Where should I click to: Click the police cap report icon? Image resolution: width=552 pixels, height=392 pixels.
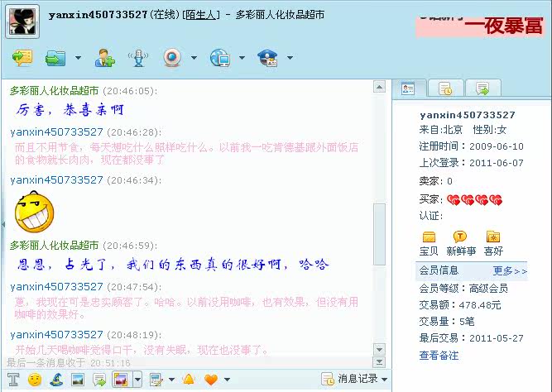[x=267, y=58]
